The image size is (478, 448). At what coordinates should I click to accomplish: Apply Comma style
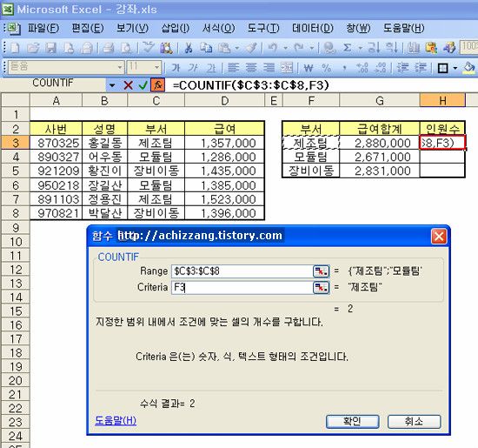point(344,68)
